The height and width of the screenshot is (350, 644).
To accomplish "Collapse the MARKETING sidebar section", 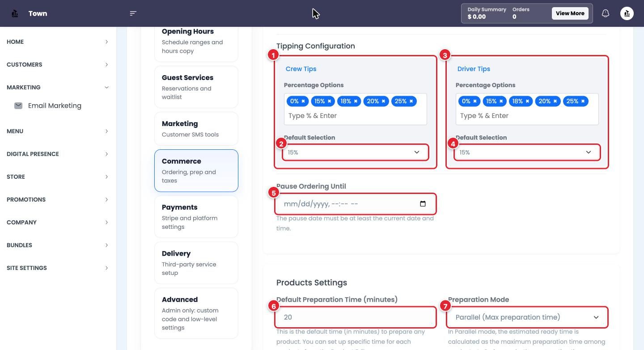I will pos(57,87).
